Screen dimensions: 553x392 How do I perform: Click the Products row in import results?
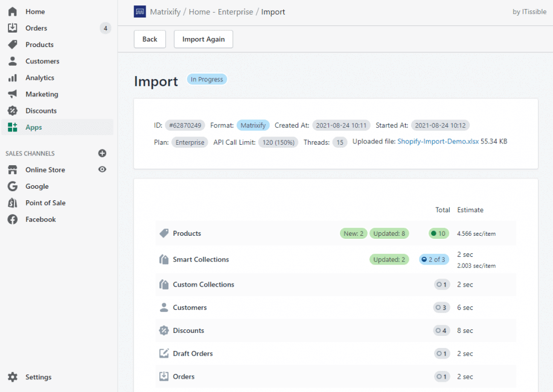(x=187, y=233)
